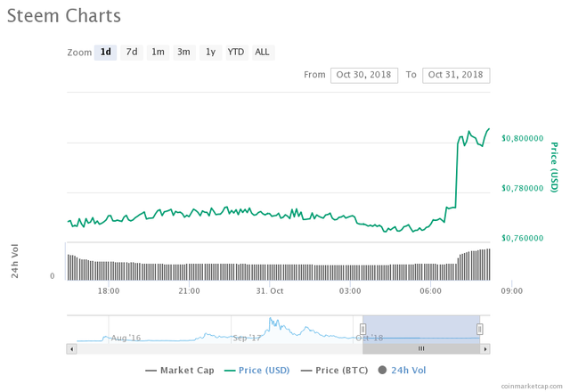Edit the From date field
Viewport: 570px width, 392px height.
pos(364,75)
